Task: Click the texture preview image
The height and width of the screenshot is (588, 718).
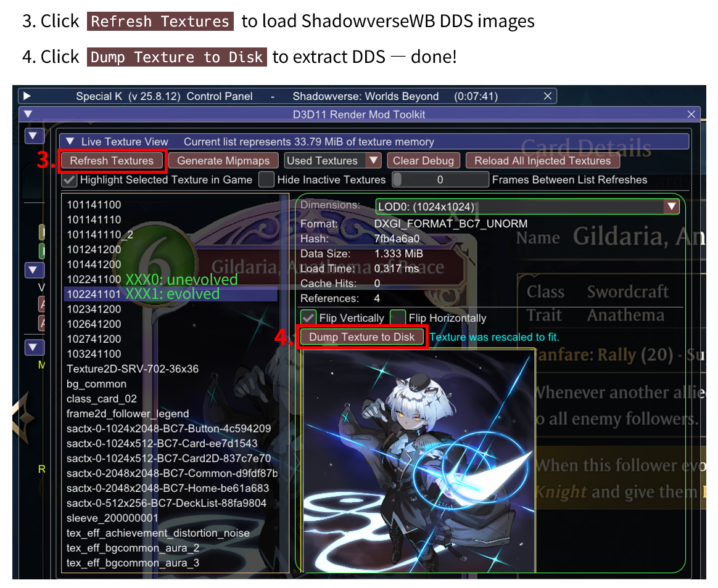Action: coord(419,461)
